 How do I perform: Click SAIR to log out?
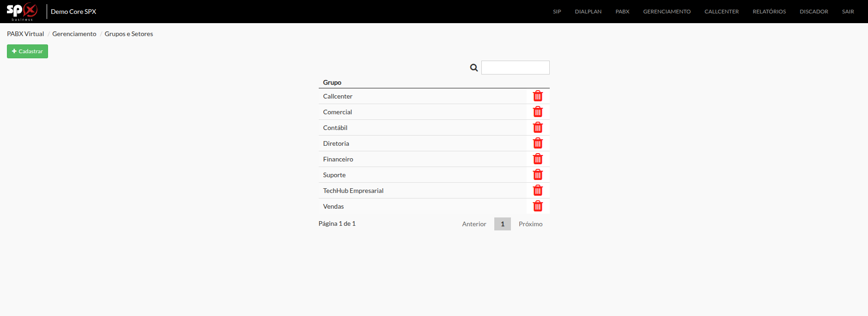tap(848, 12)
